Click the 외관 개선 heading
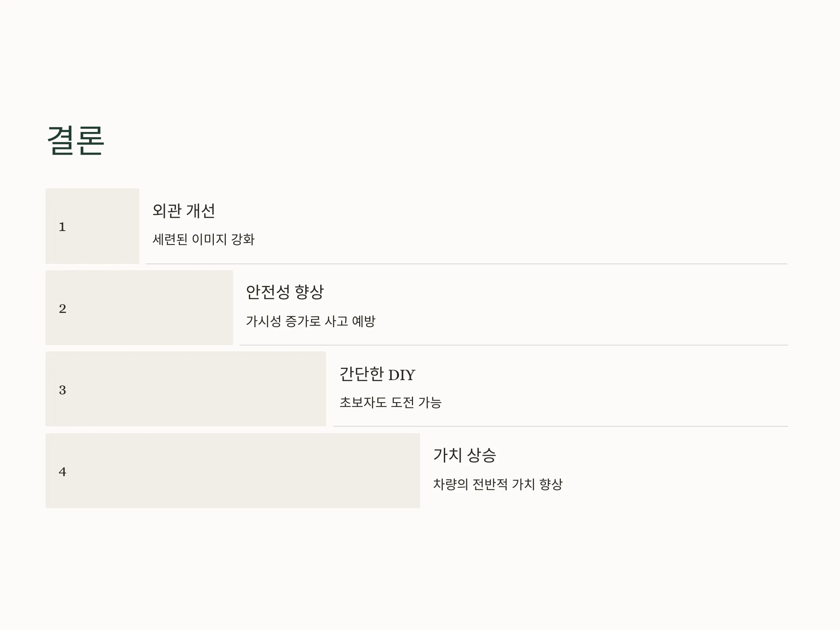This screenshot has width=840, height=630. click(x=184, y=211)
